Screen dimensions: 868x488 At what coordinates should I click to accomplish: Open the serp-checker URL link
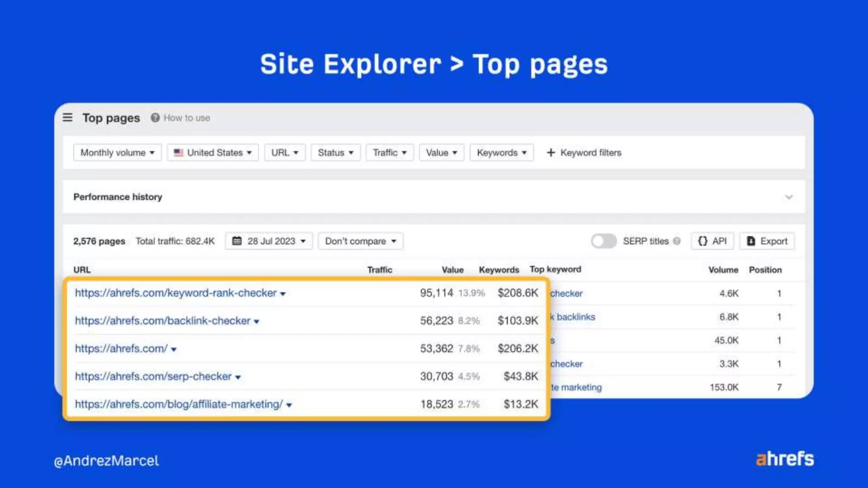(153, 376)
